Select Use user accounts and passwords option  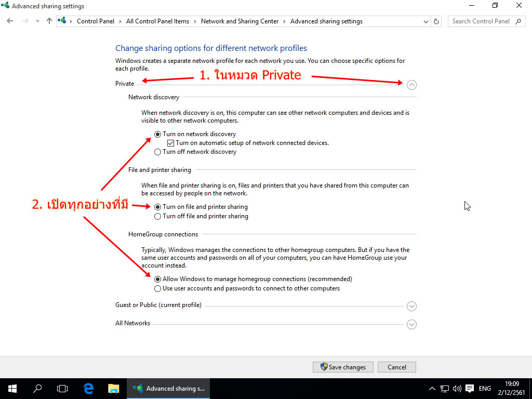tap(158, 288)
